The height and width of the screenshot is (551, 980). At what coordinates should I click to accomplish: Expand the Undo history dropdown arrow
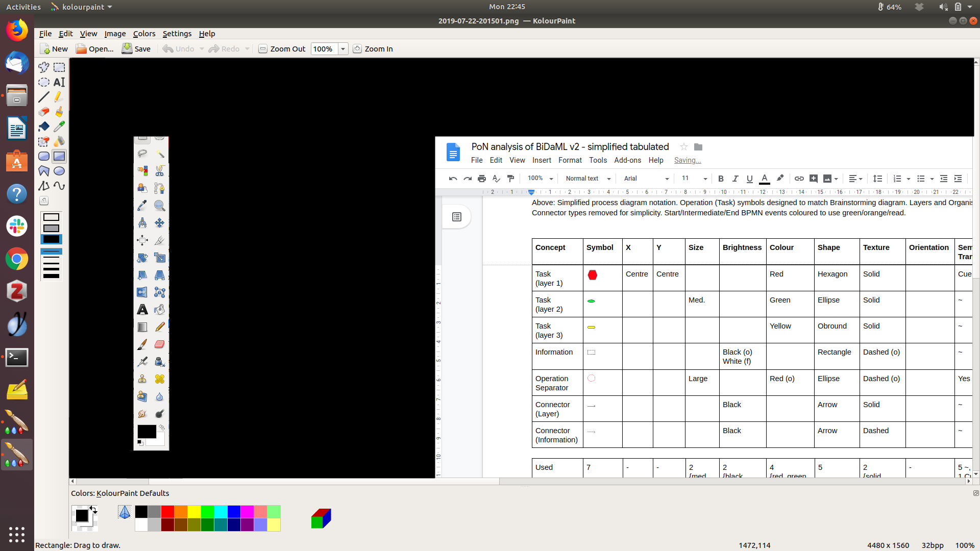point(202,49)
